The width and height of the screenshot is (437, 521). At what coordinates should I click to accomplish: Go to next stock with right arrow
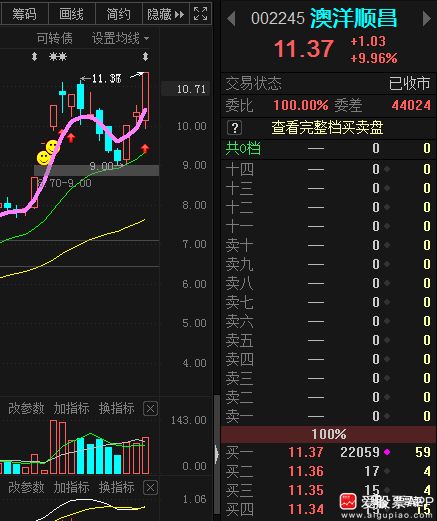[x=427, y=19]
